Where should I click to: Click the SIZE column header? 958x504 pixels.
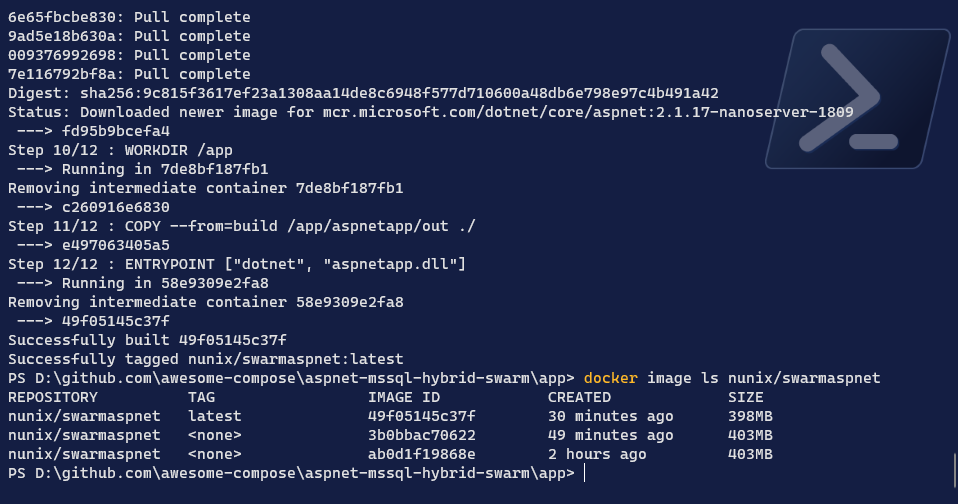[746, 397]
